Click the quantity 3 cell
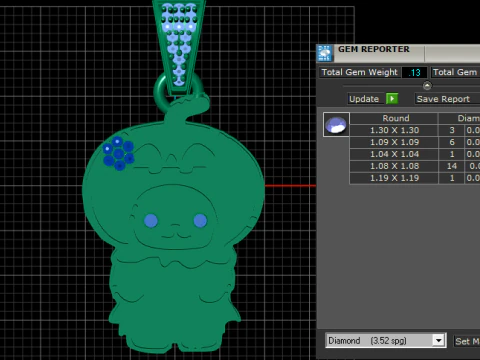Screen dimensions: 480x360 [x=452, y=130]
